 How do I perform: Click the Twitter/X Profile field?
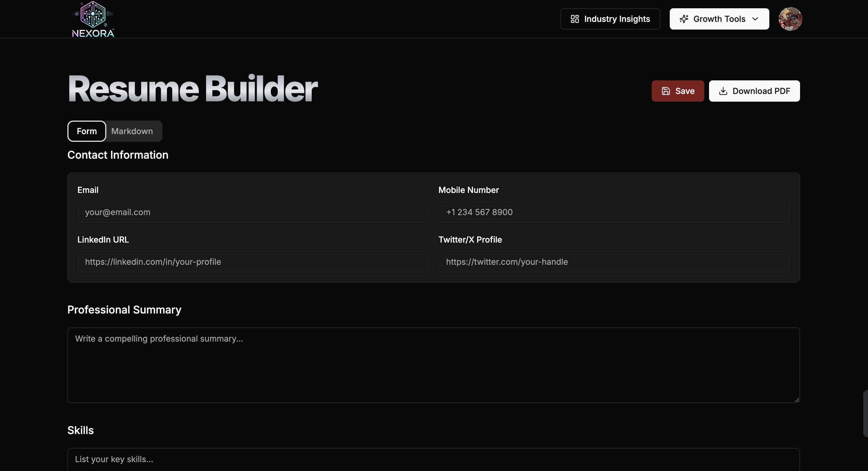click(614, 262)
